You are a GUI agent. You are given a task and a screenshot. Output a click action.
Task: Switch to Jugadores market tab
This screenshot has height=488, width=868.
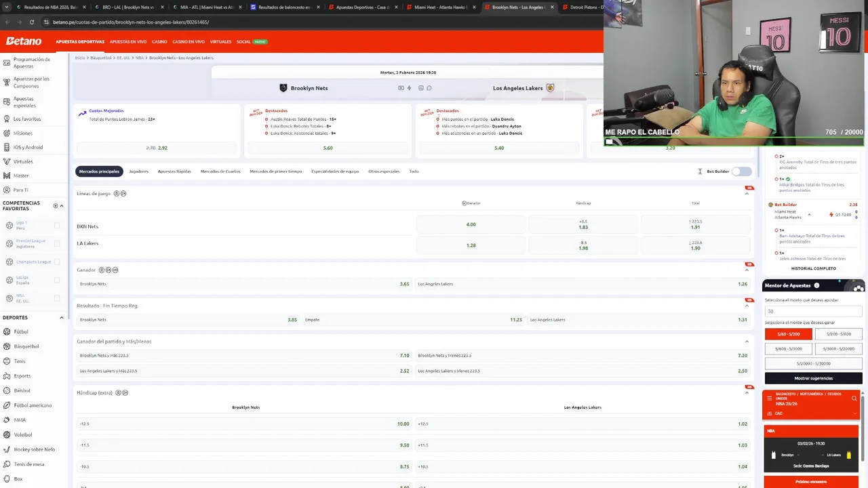pyautogui.click(x=139, y=171)
